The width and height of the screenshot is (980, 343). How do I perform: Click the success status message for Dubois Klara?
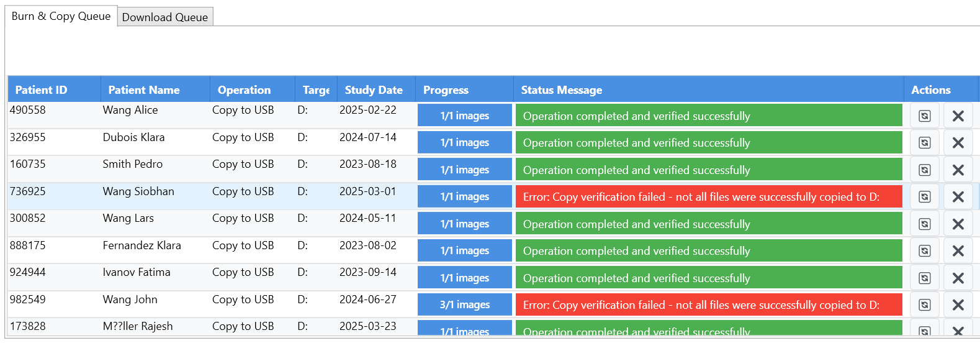click(709, 143)
